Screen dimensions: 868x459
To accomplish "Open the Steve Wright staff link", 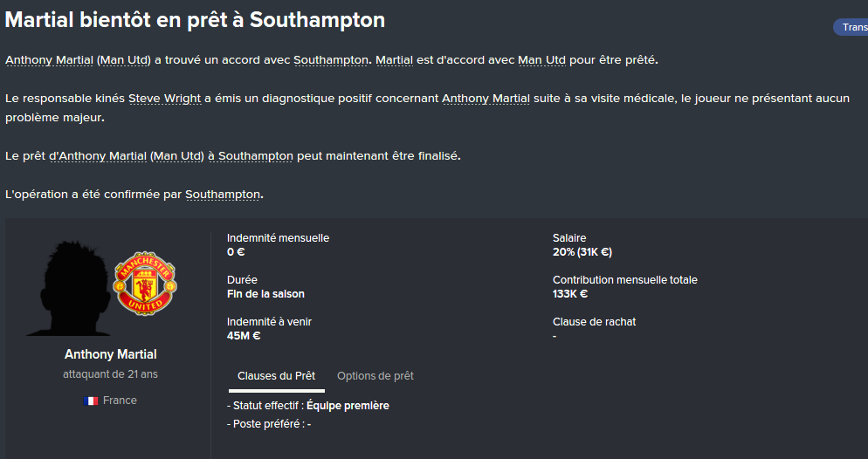I will [x=164, y=99].
